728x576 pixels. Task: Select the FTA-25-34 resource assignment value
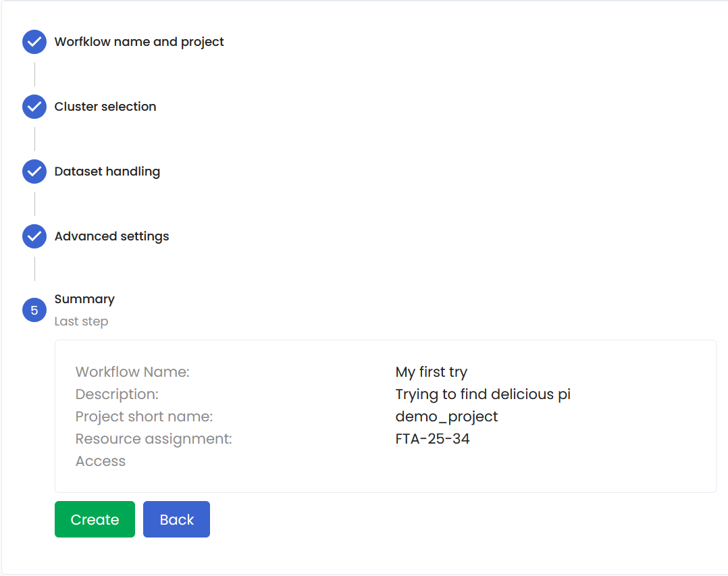click(432, 439)
